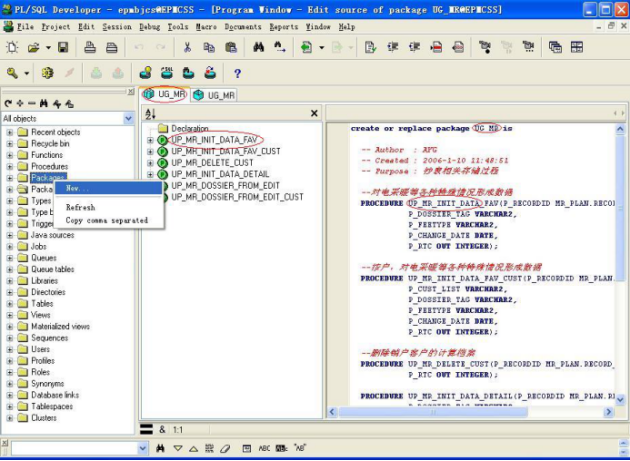The height and width of the screenshot is (461, 630).
Task: Close the object browser panel X
Action: [131, 92]
